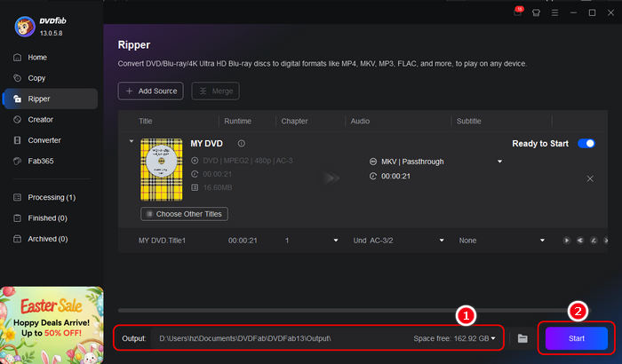Click the Copy disc icon
This screenshot has height=364, width=622.
[17, 78]
